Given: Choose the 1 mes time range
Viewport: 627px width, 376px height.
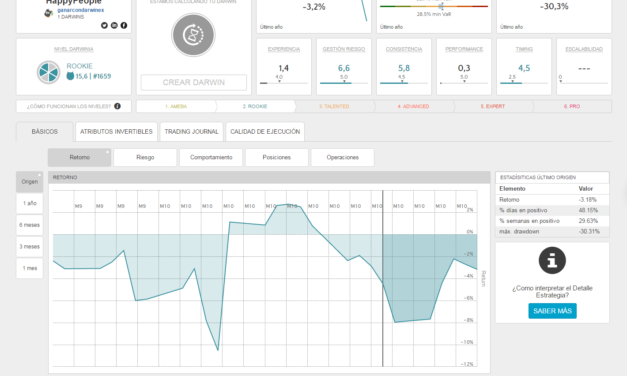Looking at the screenshot, I should [x=30, y=268].
